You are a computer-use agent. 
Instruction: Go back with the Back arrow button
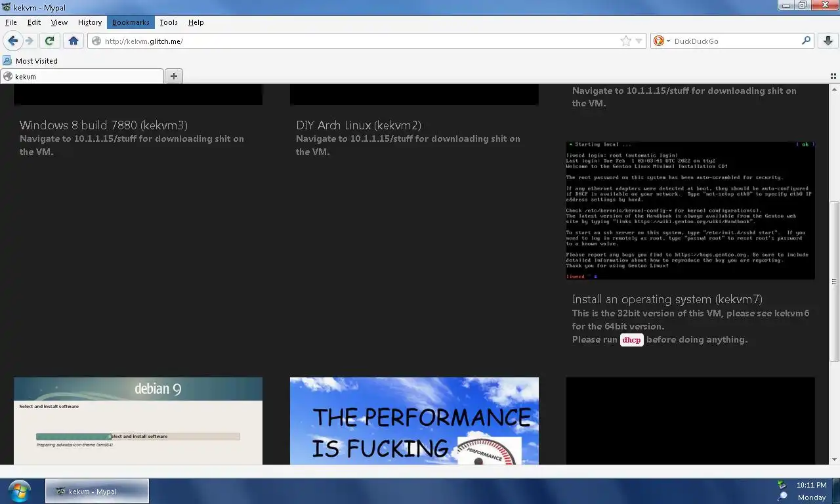pyautogui.click(x=12, y=41)
